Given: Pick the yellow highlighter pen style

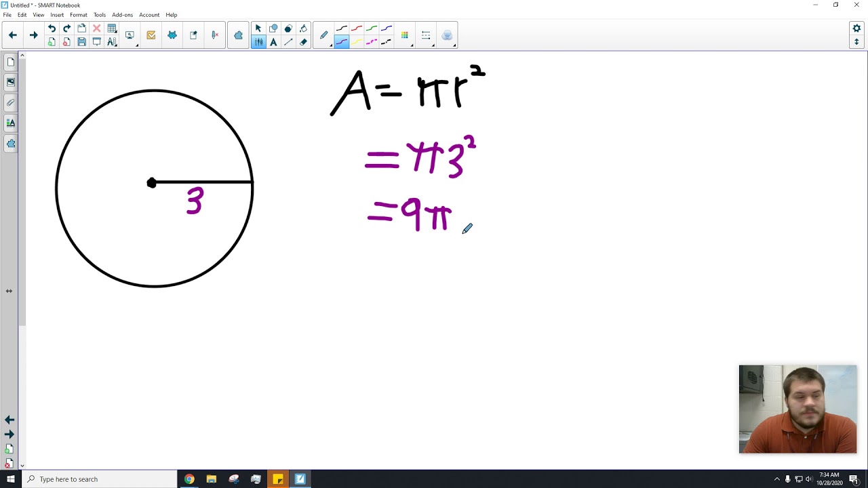Looking at the screenshot, I should [357, 42].
